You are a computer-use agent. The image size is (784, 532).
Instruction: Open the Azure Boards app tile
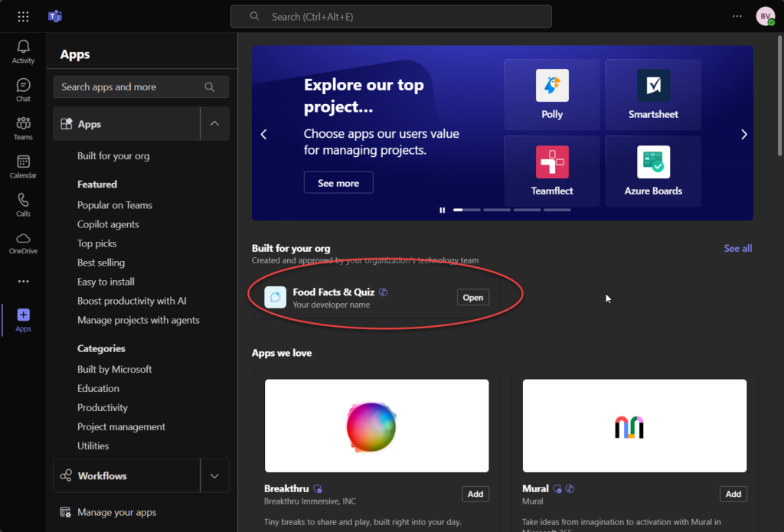pos(653,171)
